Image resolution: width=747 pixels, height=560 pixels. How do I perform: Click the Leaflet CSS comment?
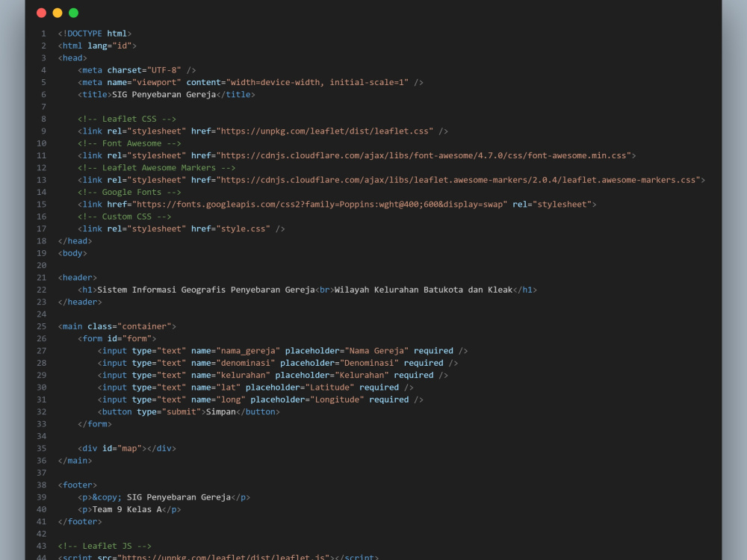pyautogui.click(x=127, y=119)
